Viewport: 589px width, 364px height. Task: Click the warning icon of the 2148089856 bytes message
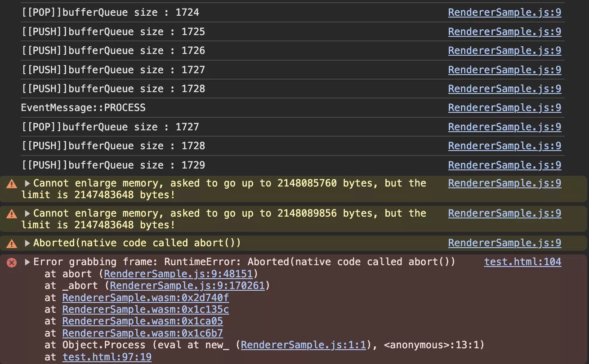click(12, 214)
